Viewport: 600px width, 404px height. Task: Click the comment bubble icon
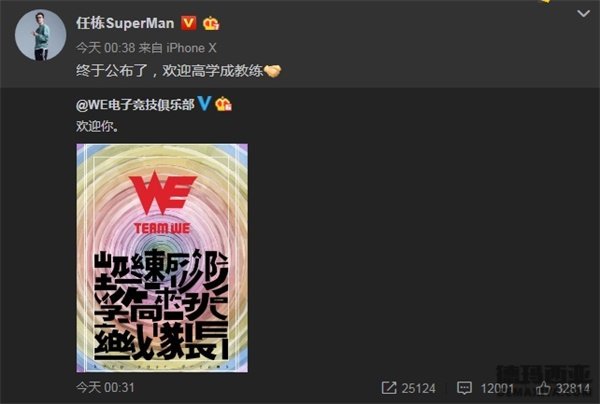[x=464, y=388]
